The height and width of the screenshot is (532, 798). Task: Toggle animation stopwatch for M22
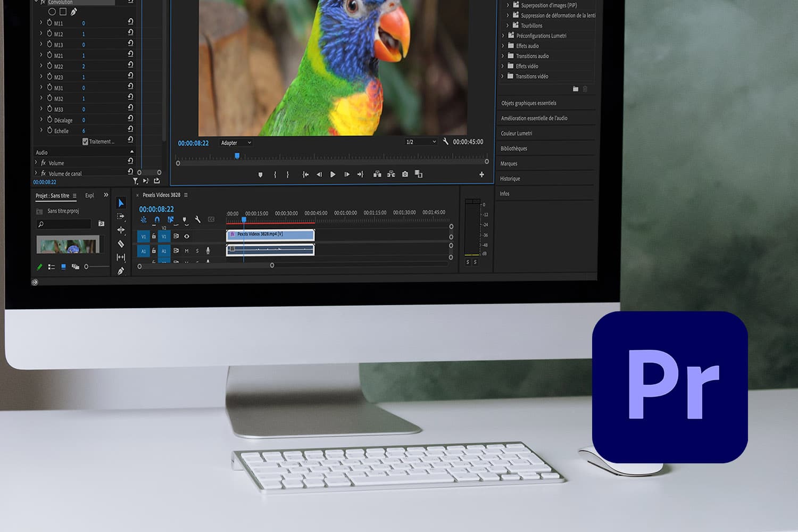coord(49,66)
